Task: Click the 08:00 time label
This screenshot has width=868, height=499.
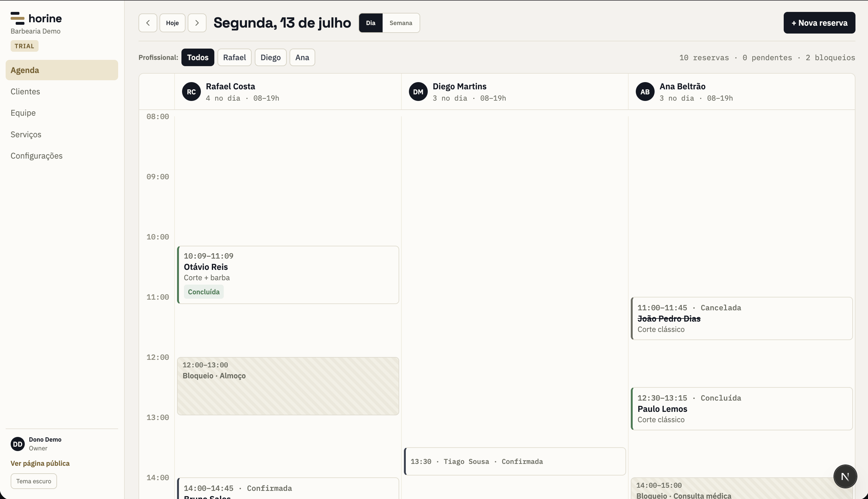Action: tap(158, 117)
